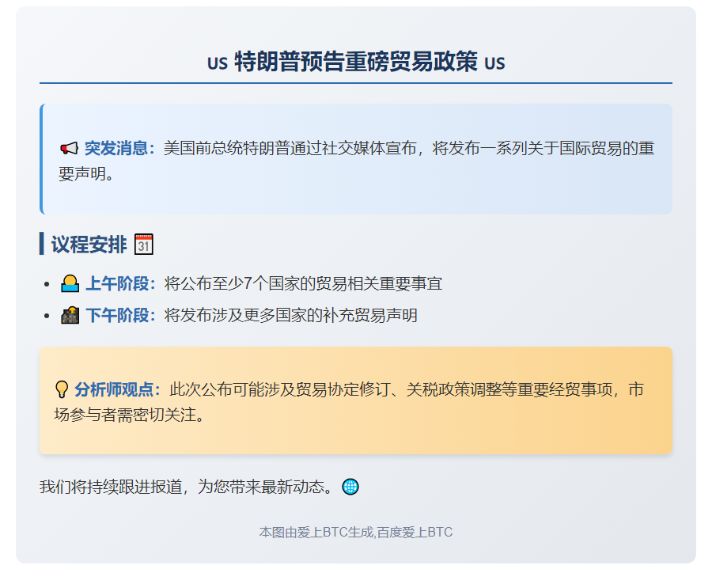
Task: Click the US text left of title
Action: pyautogui.click(x=217, y=63)
